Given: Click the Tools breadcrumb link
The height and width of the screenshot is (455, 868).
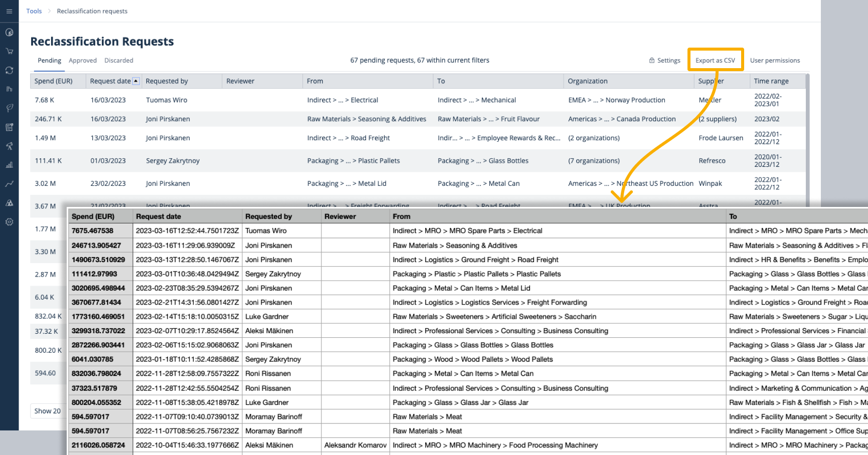Looking at the screenshot, I should [34, 11].
